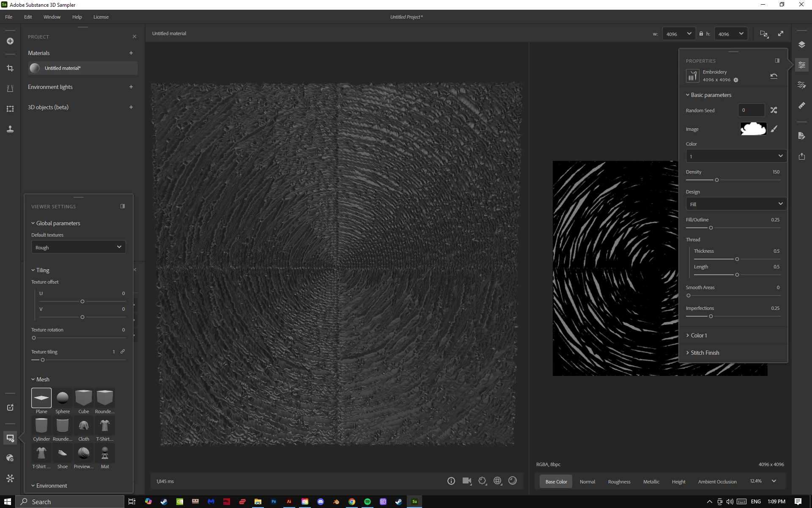Screen dimensions: 812x508
Task: Open the Layers panel icon
Action: 801,44
